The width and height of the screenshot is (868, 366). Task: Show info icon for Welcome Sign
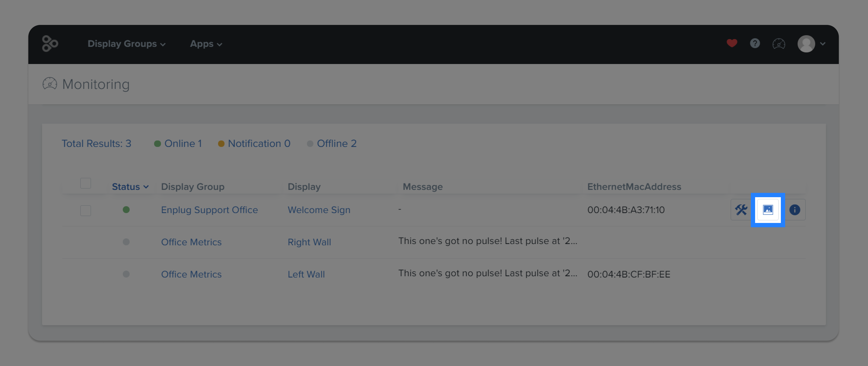click(x=795, y=209)
